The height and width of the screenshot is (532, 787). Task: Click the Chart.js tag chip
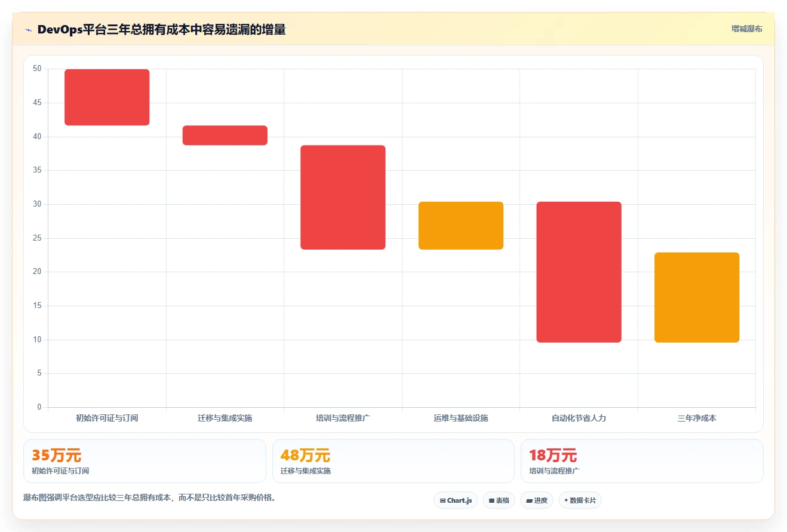pos(456,500)
